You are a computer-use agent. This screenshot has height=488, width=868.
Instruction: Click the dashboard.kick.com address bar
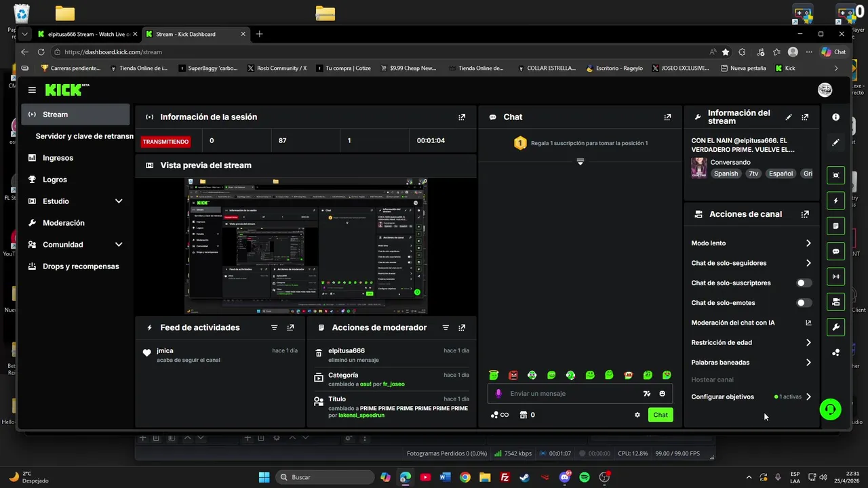pos(380,52)
